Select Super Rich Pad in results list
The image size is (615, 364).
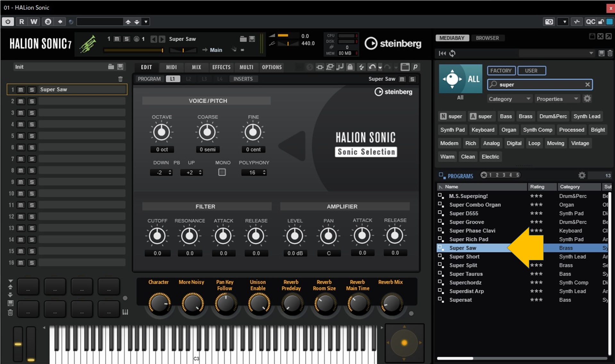(469, 239)
